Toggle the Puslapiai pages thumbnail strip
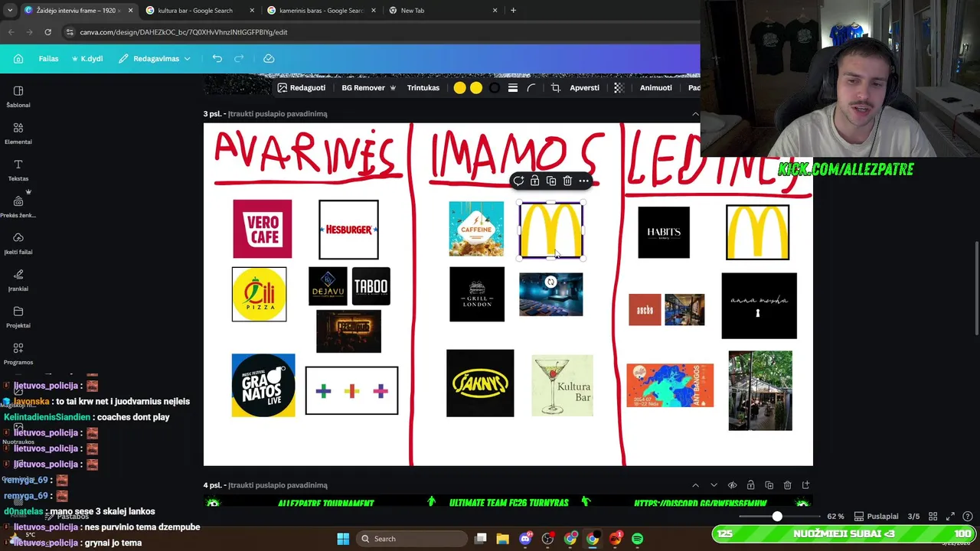The image size is (980, 551). pos(876,517)
